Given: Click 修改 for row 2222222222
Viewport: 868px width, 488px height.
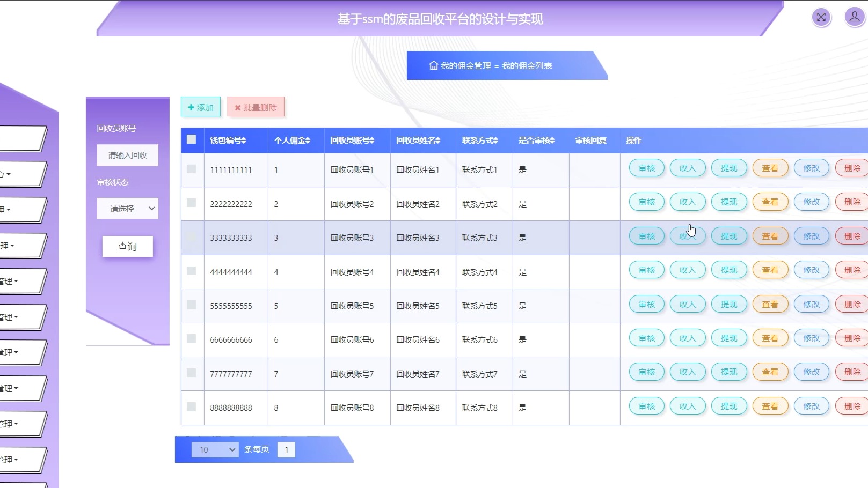Looking at the screenshot, I should click(812, 202).
